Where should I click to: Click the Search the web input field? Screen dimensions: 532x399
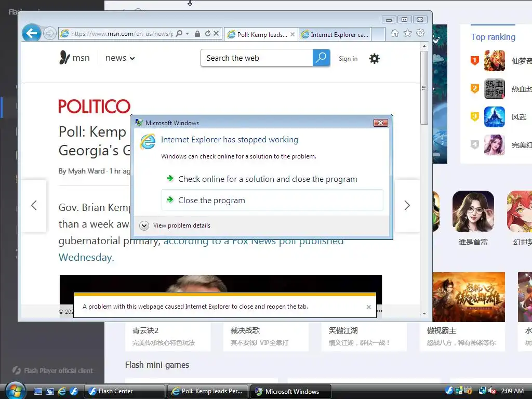click(x=257, y=58)
